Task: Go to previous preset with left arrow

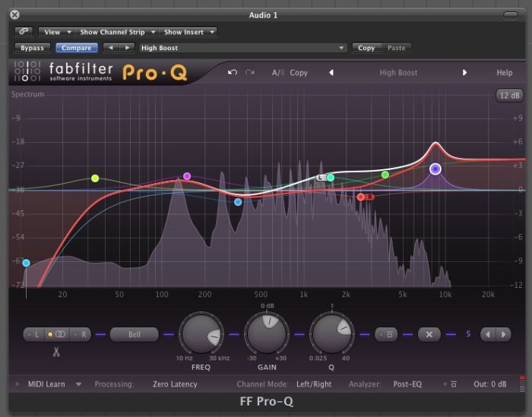Action: pos(331,73)
